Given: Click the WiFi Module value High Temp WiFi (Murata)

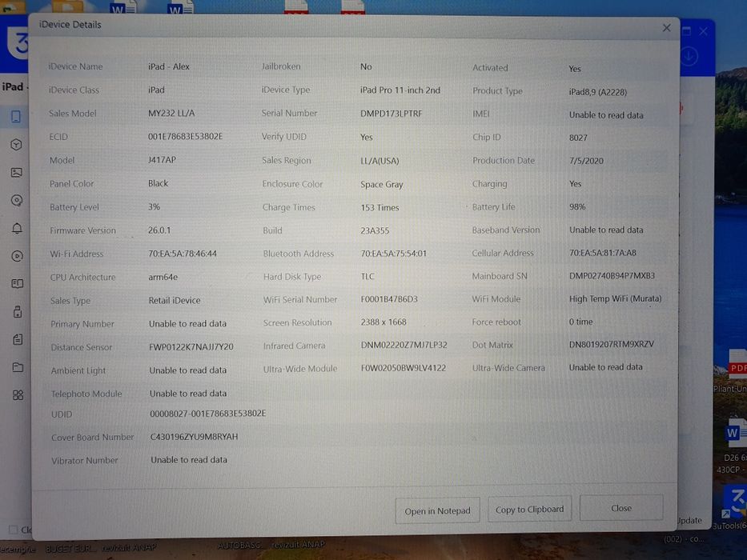Looking at the screenshot, I should point(615,298).
